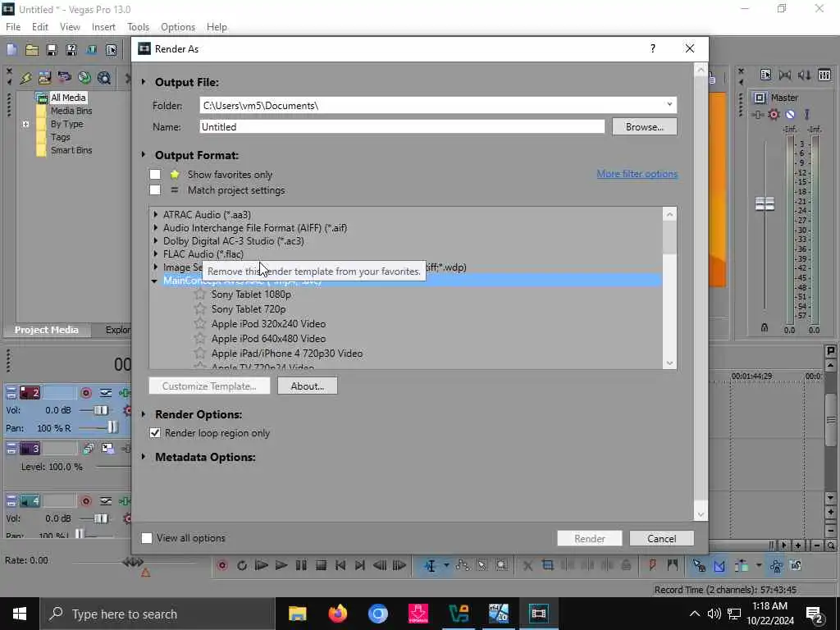Check Match project settings
This screenshot has height=630, width=840.
pos(155,190)
